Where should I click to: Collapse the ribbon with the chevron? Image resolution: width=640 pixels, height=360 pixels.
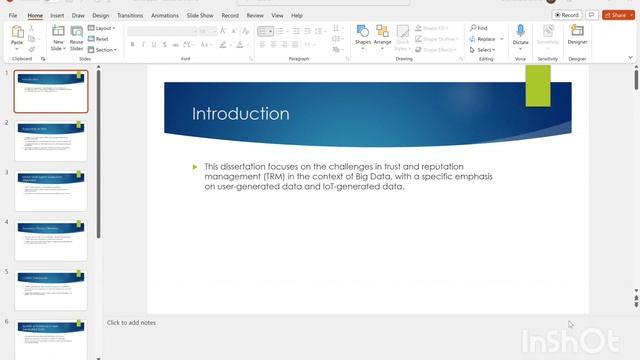coord(631,58)
